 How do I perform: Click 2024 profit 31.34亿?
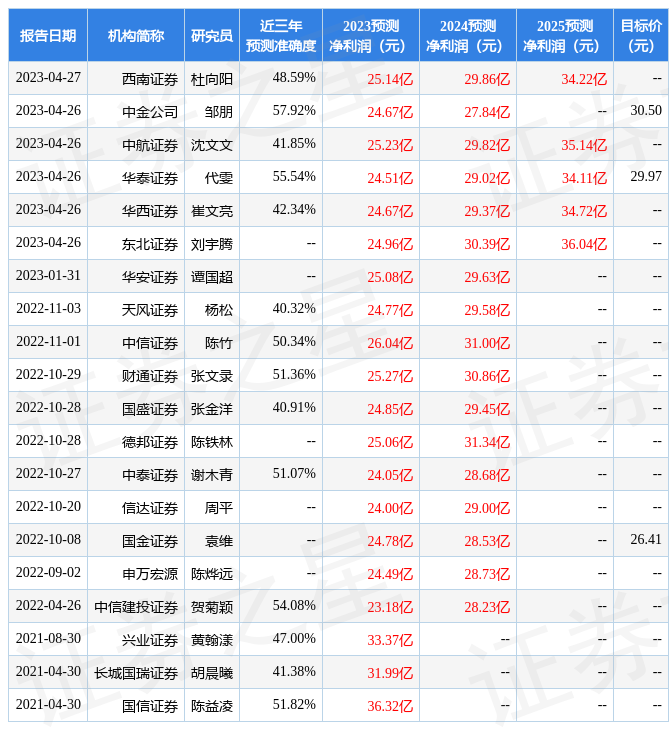487,442
